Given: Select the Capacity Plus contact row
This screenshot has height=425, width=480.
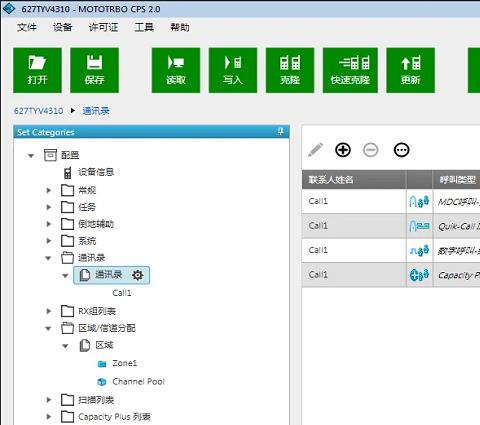Looking at the screenshot, I should 391,275.
